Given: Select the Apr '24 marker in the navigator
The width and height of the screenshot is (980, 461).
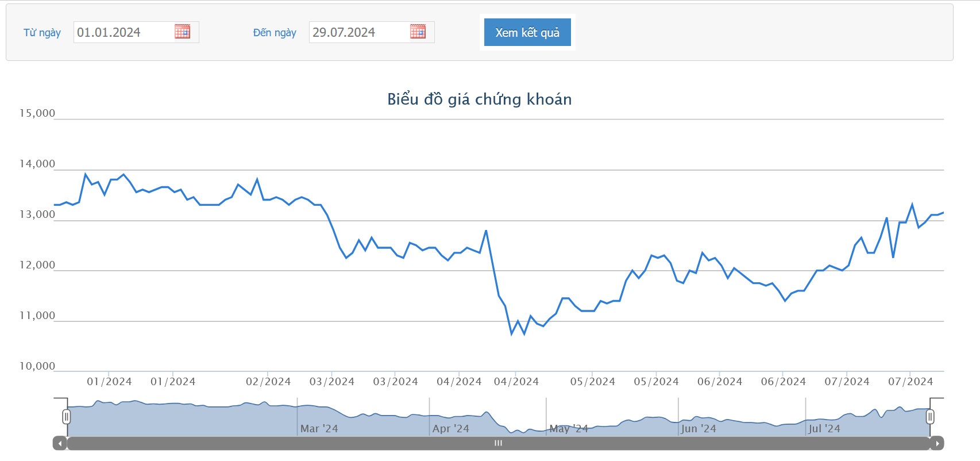Looking at the screenshot, I should [x=450, y=429].
